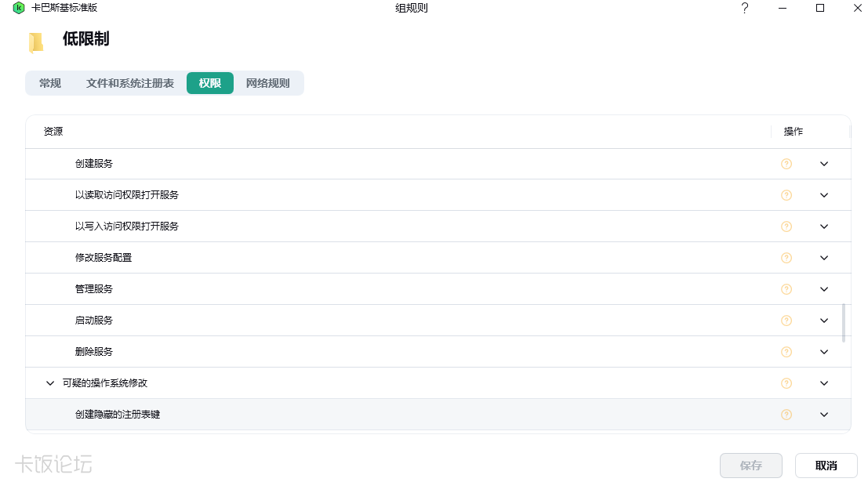Click the action icon for 启动服务

[786, 321]
